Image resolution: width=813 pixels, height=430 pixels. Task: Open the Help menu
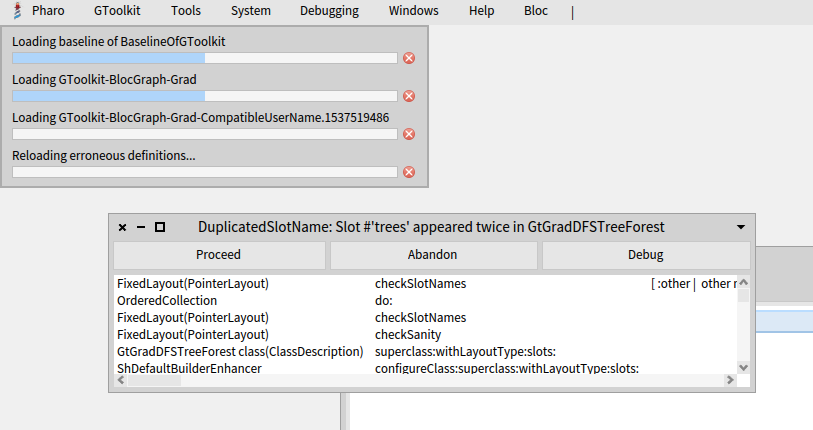click(482, 11)
